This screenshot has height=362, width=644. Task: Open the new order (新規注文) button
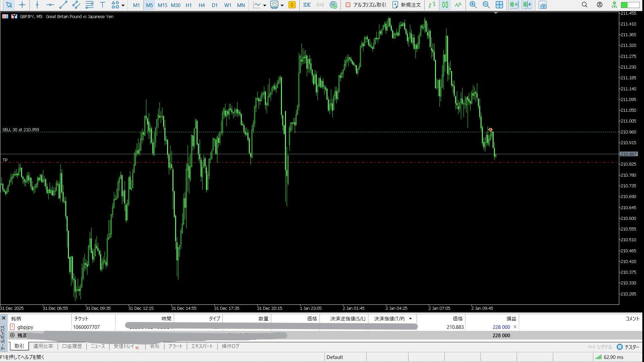tap(407, 5)
